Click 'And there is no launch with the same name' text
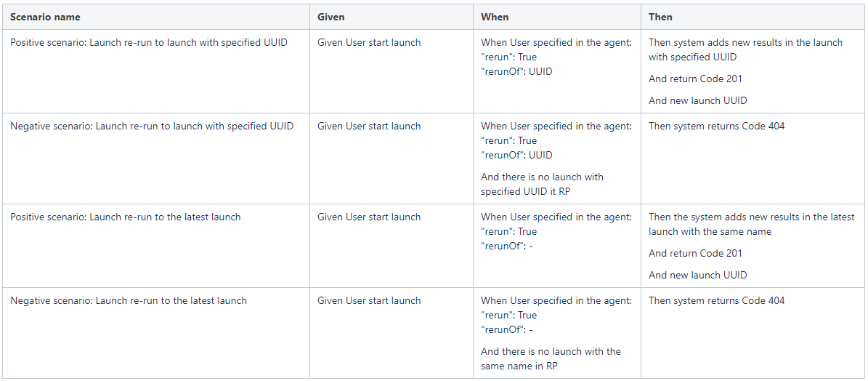This screenshot has height=381, width=868. 551,359
